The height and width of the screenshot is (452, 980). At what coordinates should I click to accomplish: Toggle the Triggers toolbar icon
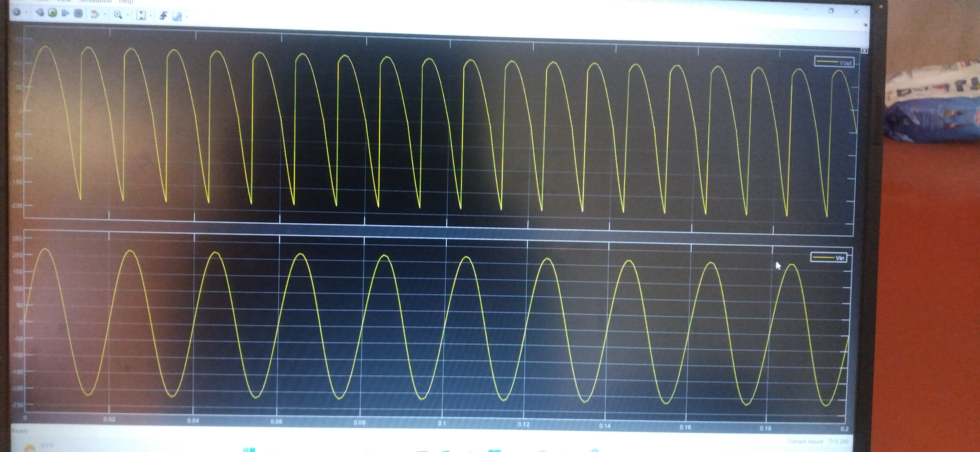(163, 16)
